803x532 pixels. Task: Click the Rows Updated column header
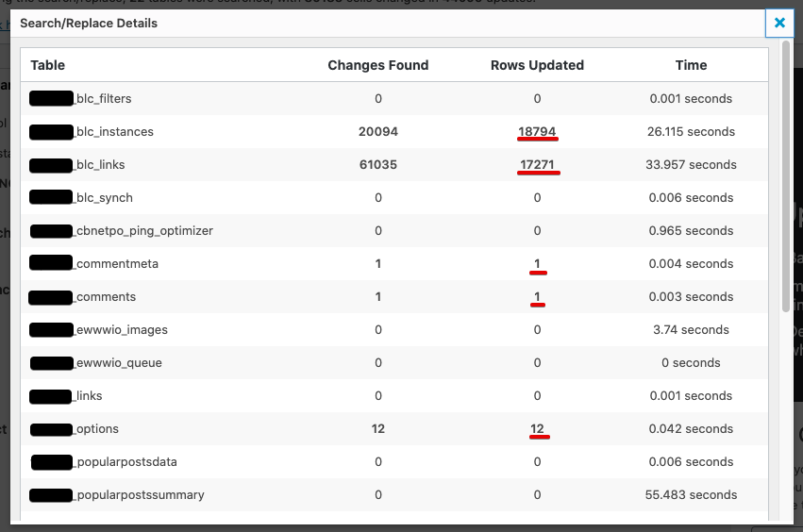[537, 65]
